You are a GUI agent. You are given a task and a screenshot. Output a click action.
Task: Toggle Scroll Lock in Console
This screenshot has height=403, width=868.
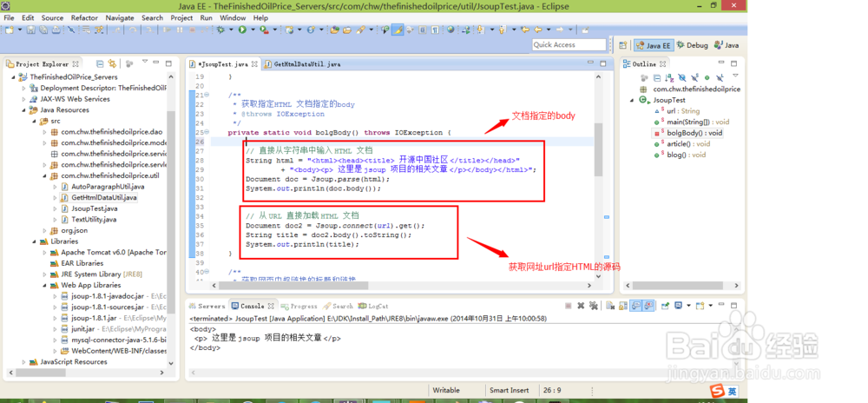tap(622, 305)
